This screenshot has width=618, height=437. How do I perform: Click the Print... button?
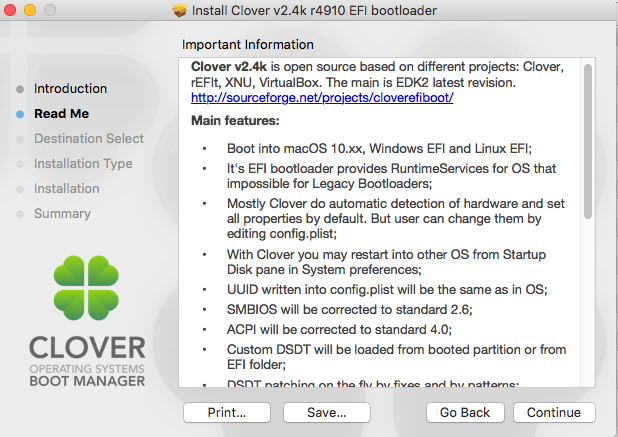[x=227, y=413]
